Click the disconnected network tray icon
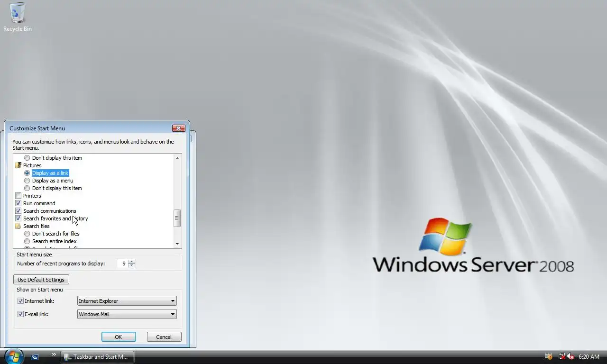This screenshot has height=364, width=607. tap(561, 356)
